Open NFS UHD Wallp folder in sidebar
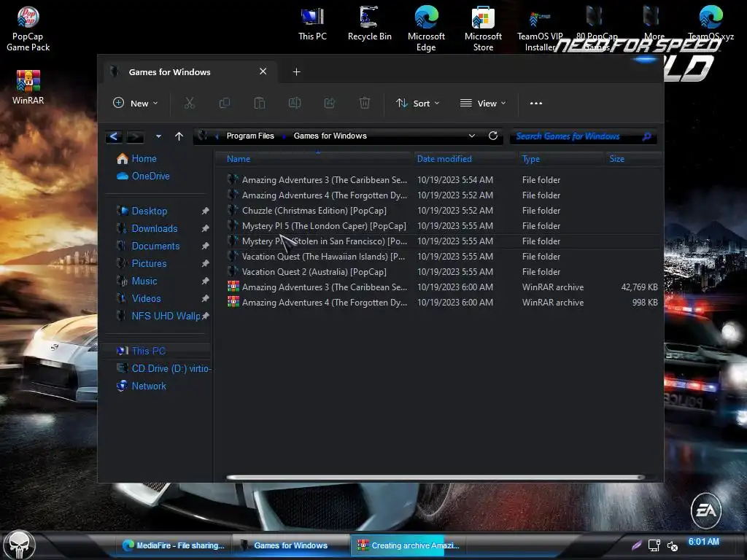 coord(158,316)
